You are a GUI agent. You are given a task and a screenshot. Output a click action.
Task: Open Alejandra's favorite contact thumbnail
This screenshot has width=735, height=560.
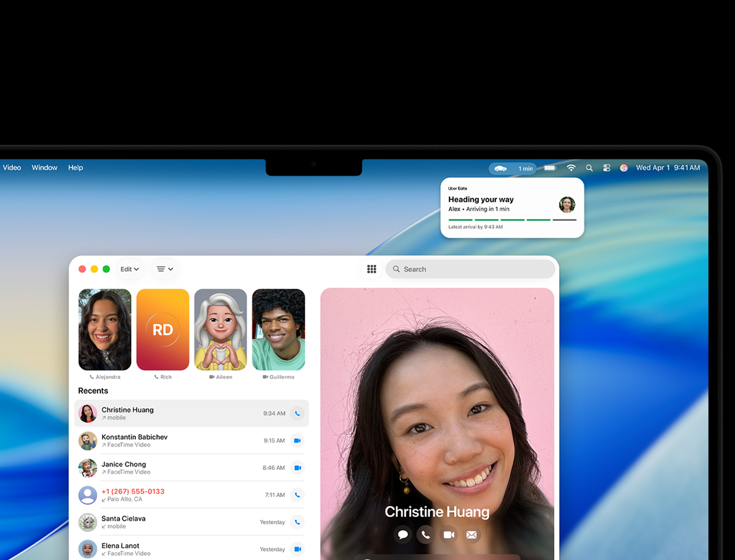point(104,329)
